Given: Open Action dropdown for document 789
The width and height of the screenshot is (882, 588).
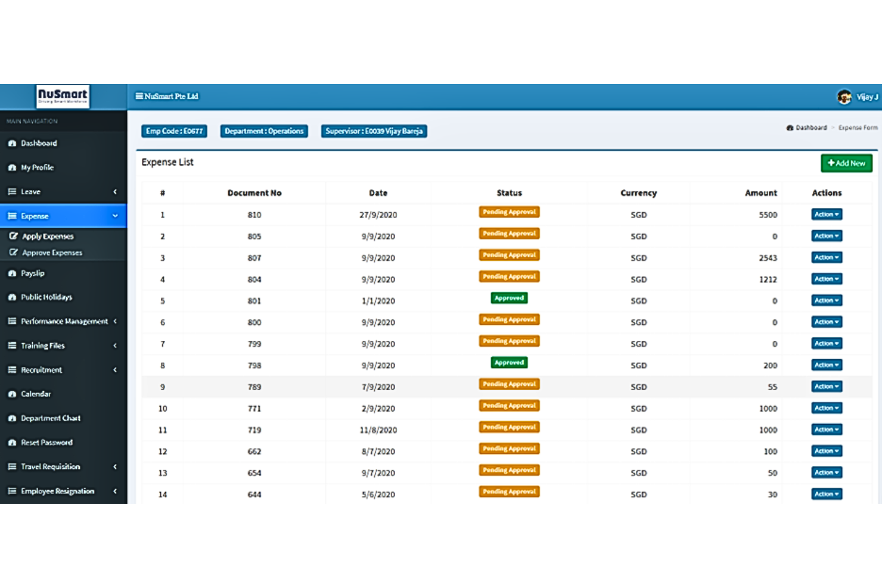Looking at the screenshot, I should [x=827, y=387].
